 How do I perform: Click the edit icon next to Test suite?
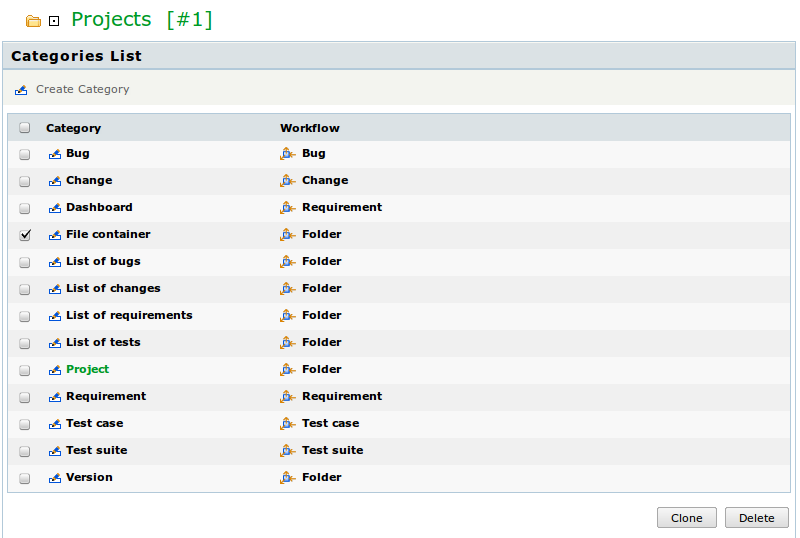[x=55, y=451]
